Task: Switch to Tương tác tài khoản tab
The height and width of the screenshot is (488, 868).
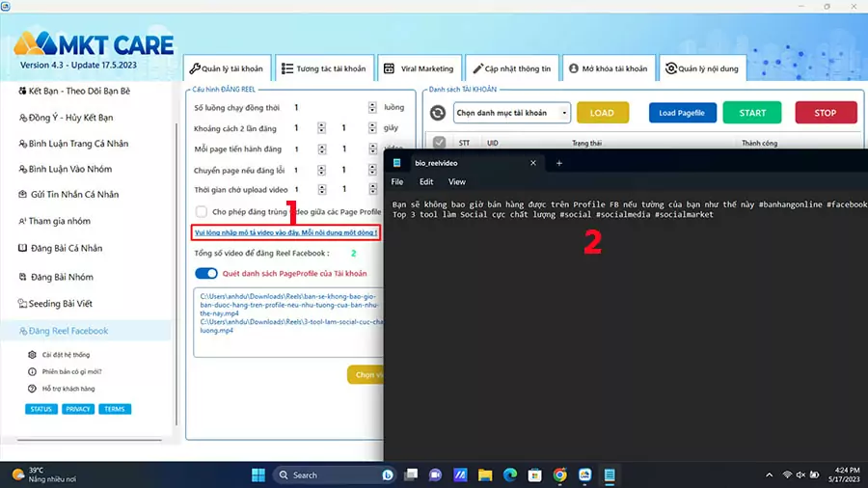Action: click(324, 68)
